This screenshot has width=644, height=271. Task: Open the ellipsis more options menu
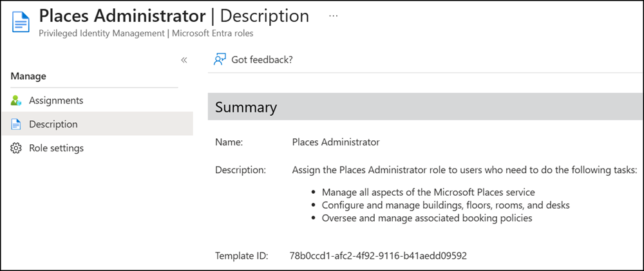[334, 16]
